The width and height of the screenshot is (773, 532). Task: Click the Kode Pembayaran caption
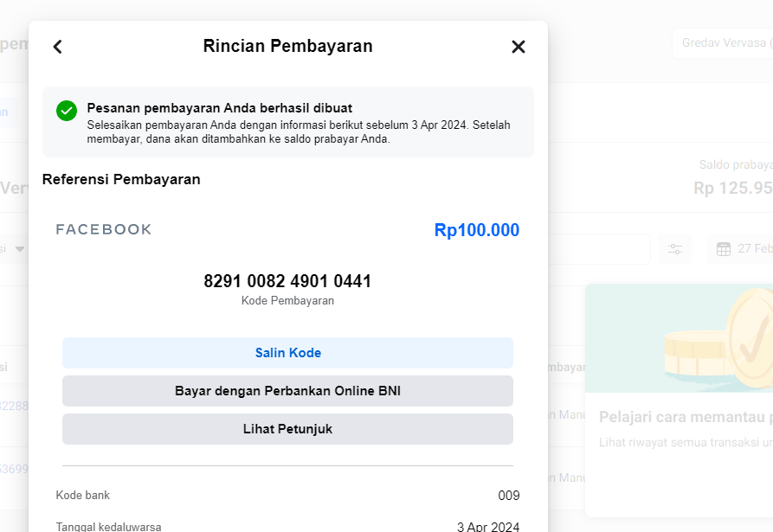[287, 300]
